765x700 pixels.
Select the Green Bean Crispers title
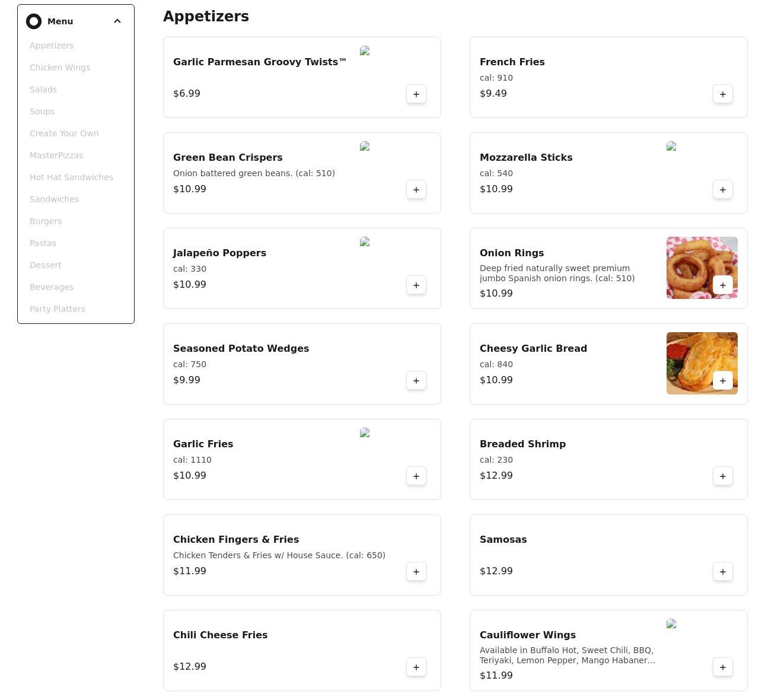coord(228,157)
